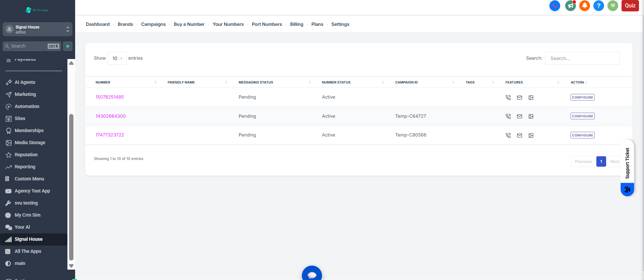644x280 pixels.
Task: Go to the Campaigns tab
Action: 153,24
